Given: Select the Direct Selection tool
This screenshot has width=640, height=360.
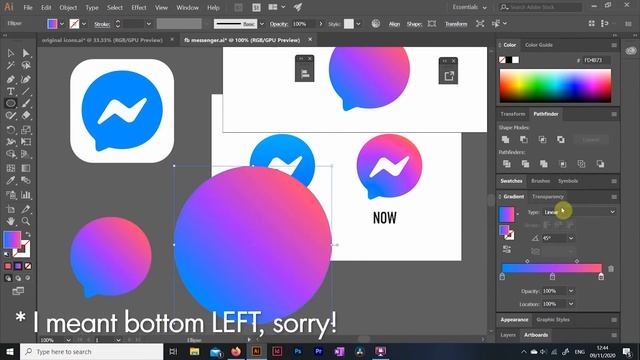Looking at the screenshot, I should pyautogui.click(x=26, y=53).
